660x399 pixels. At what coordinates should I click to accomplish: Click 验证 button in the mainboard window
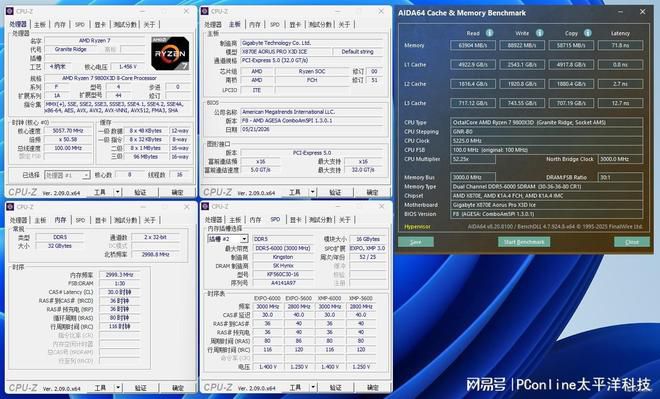coord(335,192)
